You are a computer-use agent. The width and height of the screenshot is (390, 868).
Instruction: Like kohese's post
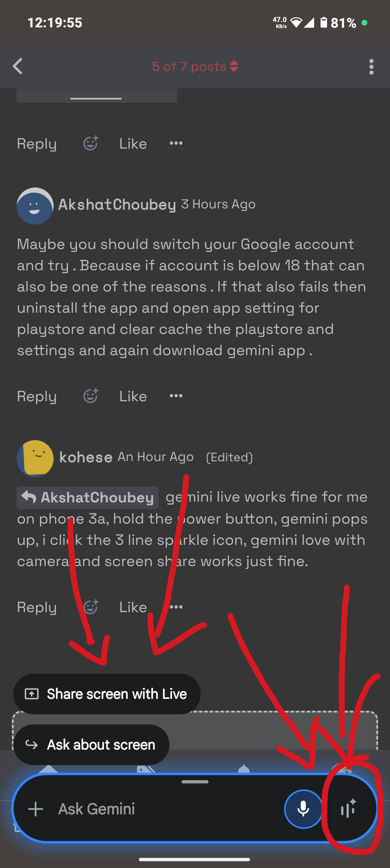pyautogui.click(x=133, y=607)
